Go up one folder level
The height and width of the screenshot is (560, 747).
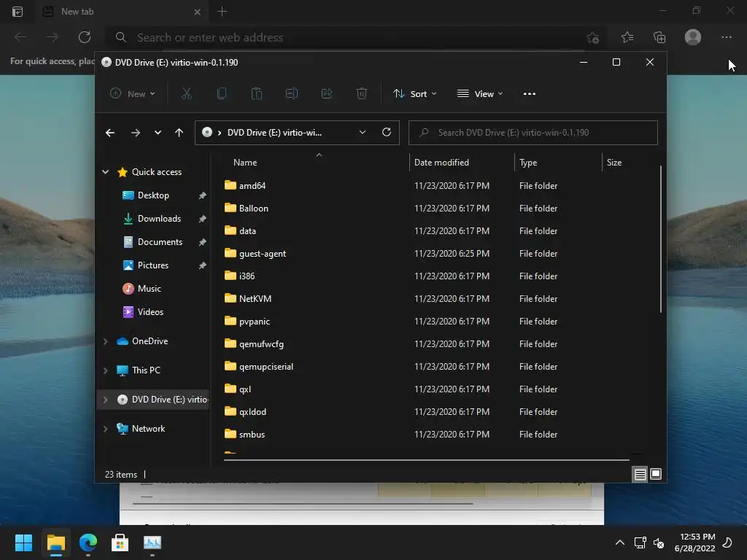(x=179, y=133)
